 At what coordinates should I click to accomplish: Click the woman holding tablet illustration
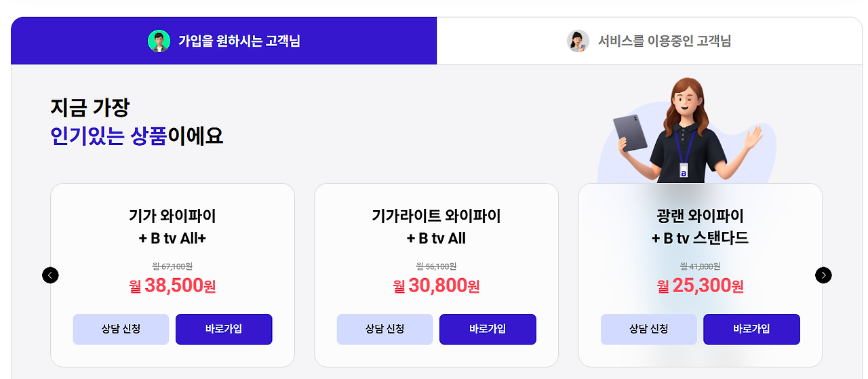click(687, 130)
